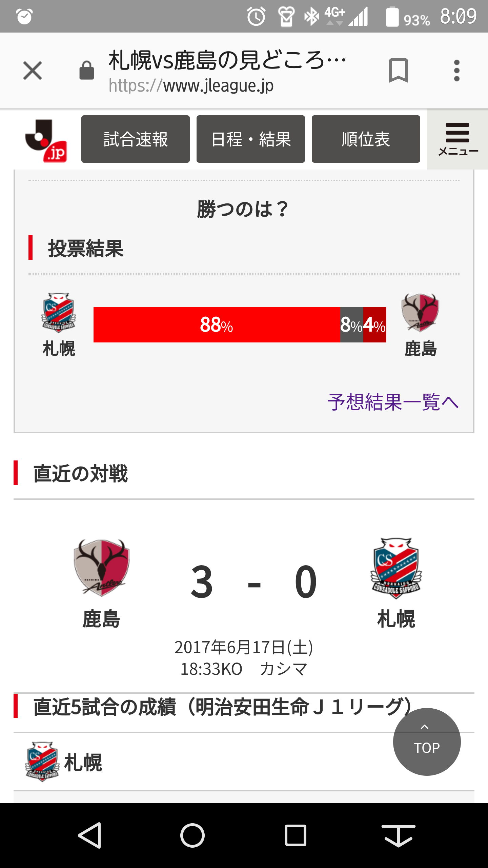Tap the Android home circle button

[192, 835]
